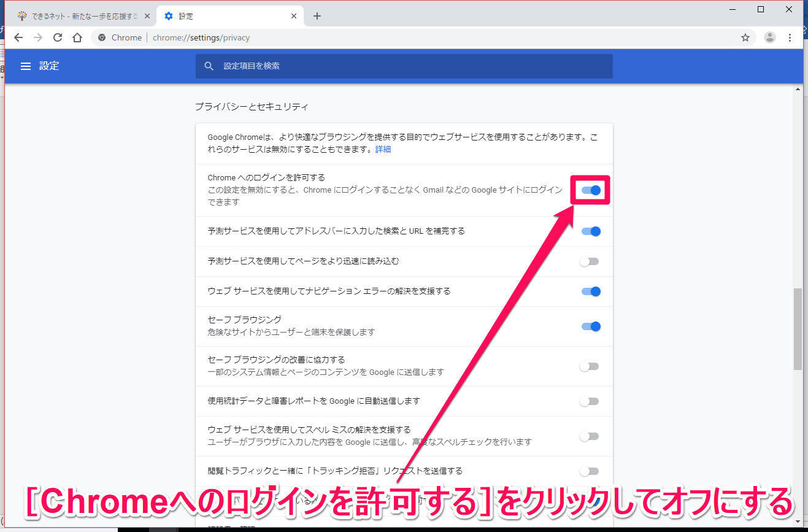Disable セーフ ブラウジング toggle
The image size is (808, 532).
tap(591, 326)
